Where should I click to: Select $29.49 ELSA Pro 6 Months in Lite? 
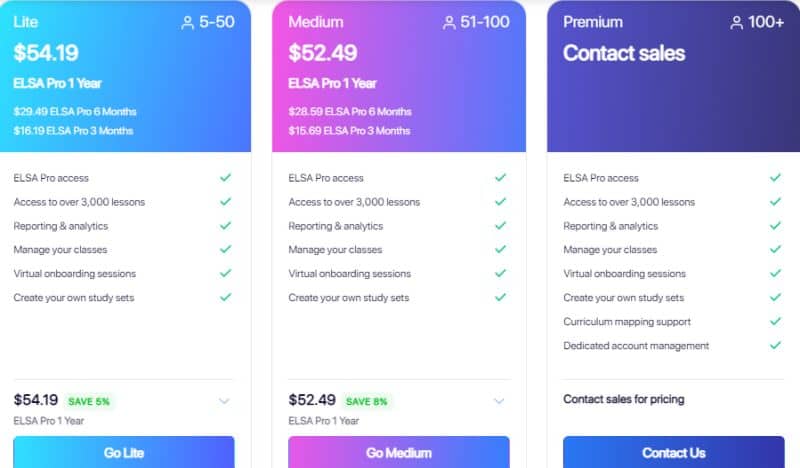click(75, 111)
